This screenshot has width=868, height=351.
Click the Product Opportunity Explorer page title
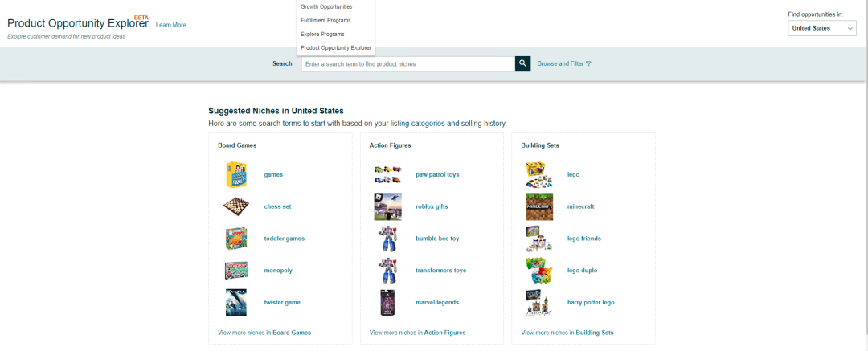click(77, 24)
